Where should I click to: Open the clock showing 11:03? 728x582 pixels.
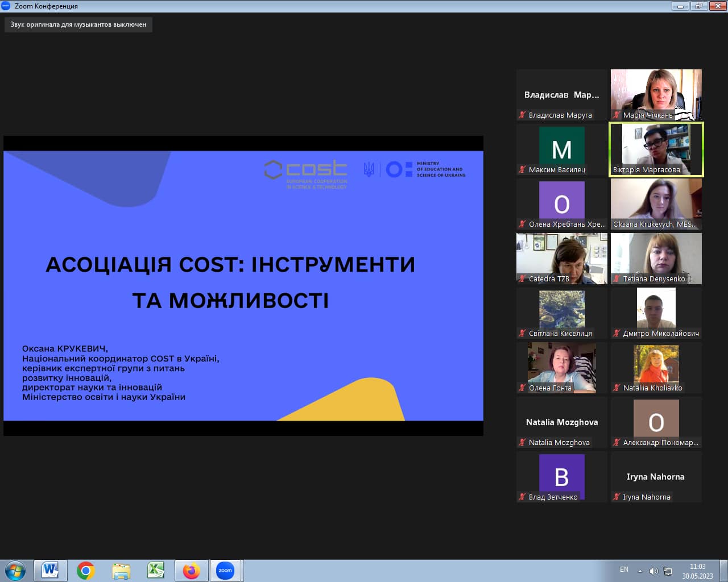coord(697,571)
